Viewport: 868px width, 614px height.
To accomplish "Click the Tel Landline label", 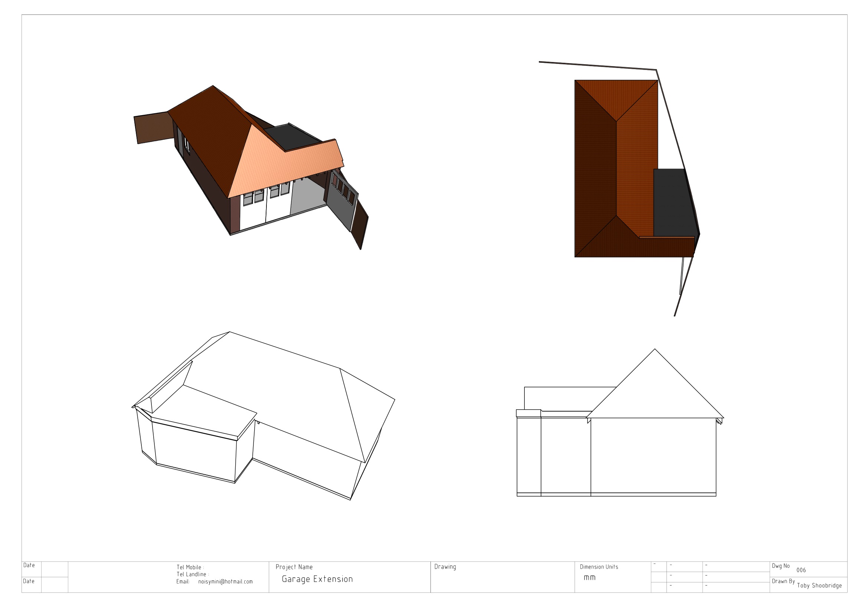I will click(193, 574).
